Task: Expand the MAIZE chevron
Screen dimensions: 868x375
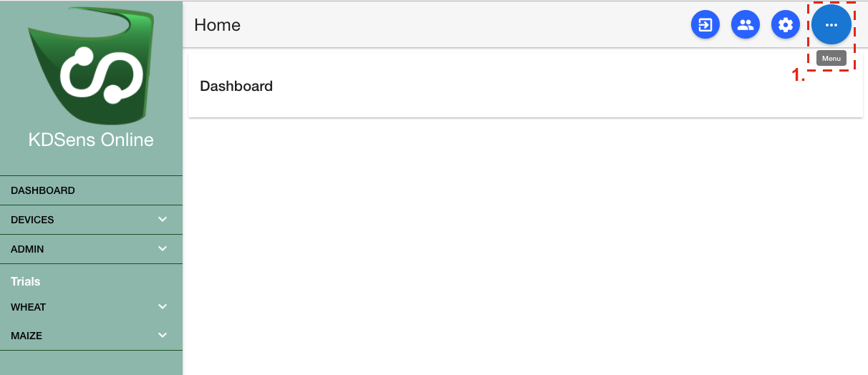Action: [x=163, y=336]
